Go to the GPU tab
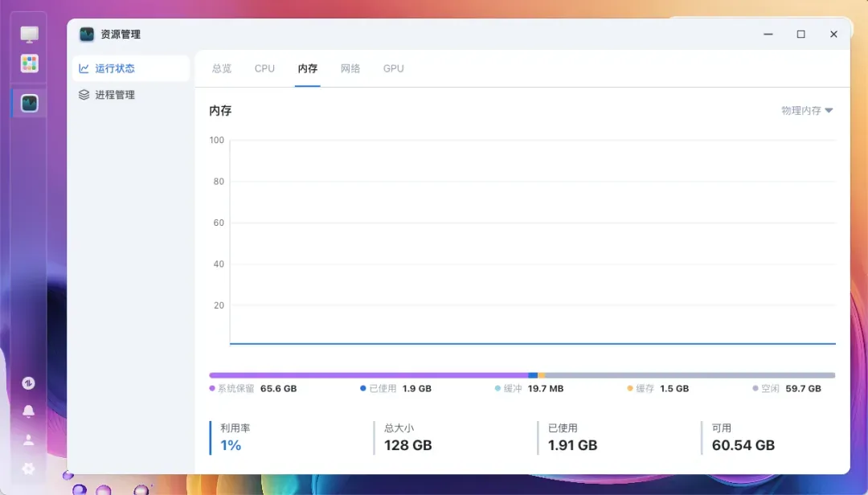Screen dimensions: 868x495 point(393,68)
